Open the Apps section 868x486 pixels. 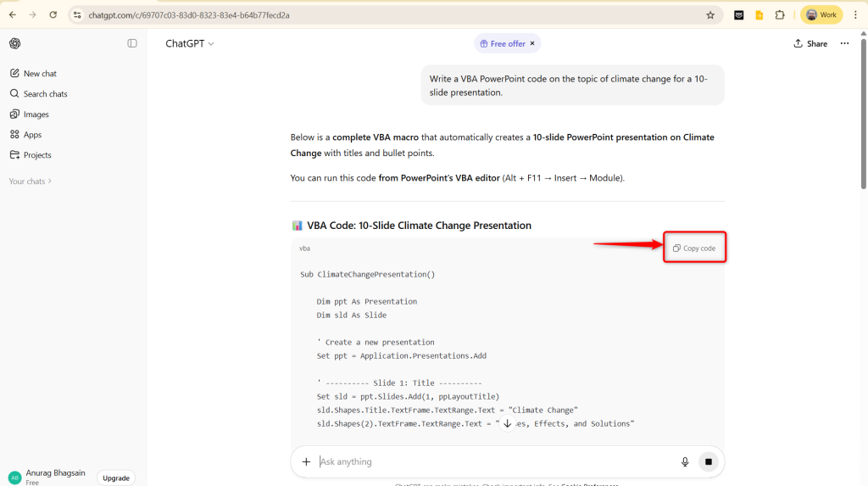click(x=25, y=135)
